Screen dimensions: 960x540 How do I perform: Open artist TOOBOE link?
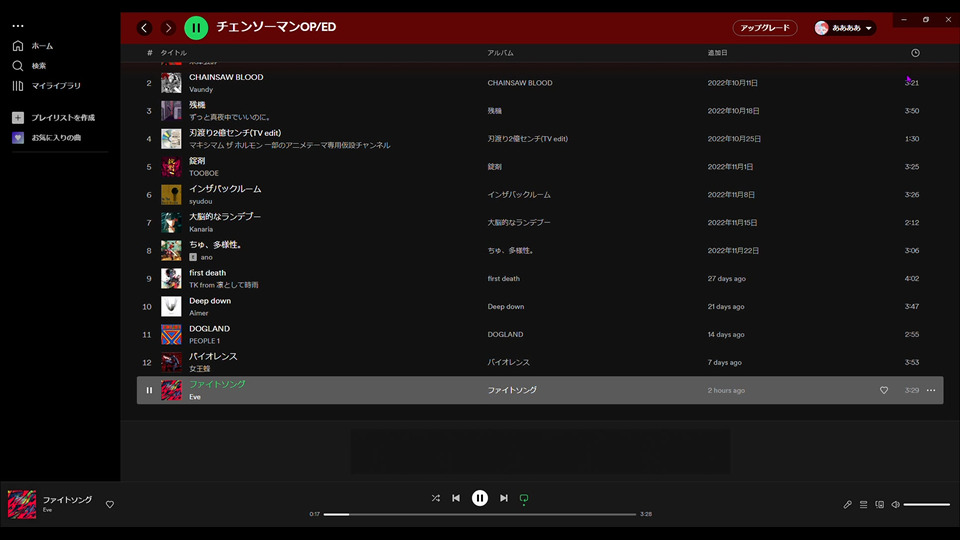pos(204,173)
